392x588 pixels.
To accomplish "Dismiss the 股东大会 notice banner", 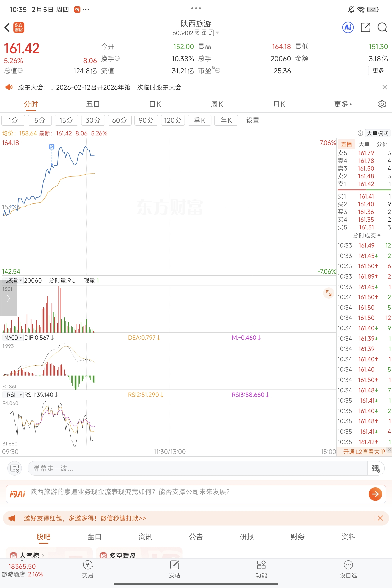I will coord(384,87).
